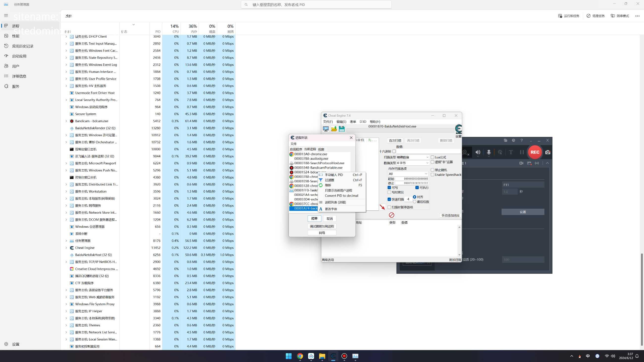Open Cheat Engine 文件(F) menu
Viewport: 644px width, 362px height.
(x=328, y=122)
